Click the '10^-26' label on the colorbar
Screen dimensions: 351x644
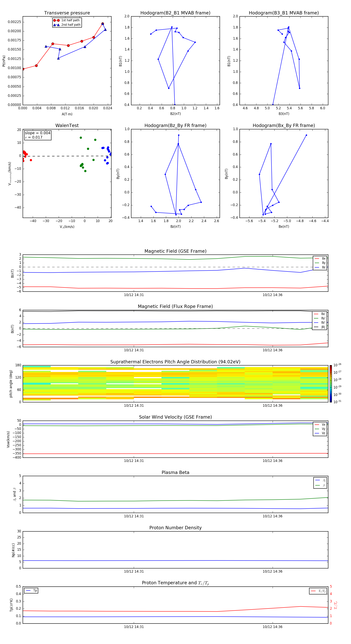point(337,365)
